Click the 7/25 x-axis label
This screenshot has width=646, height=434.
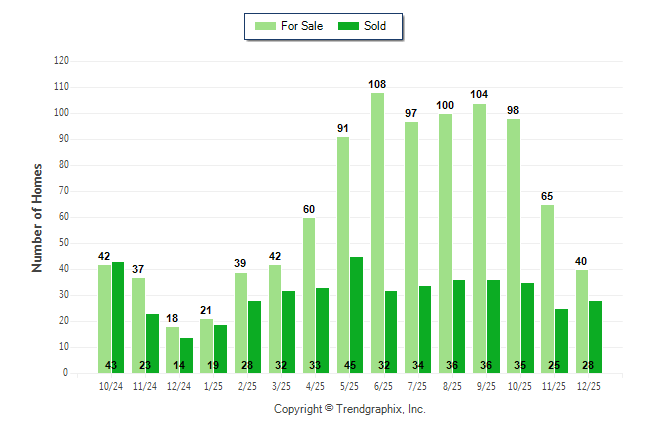coord(418,385)
